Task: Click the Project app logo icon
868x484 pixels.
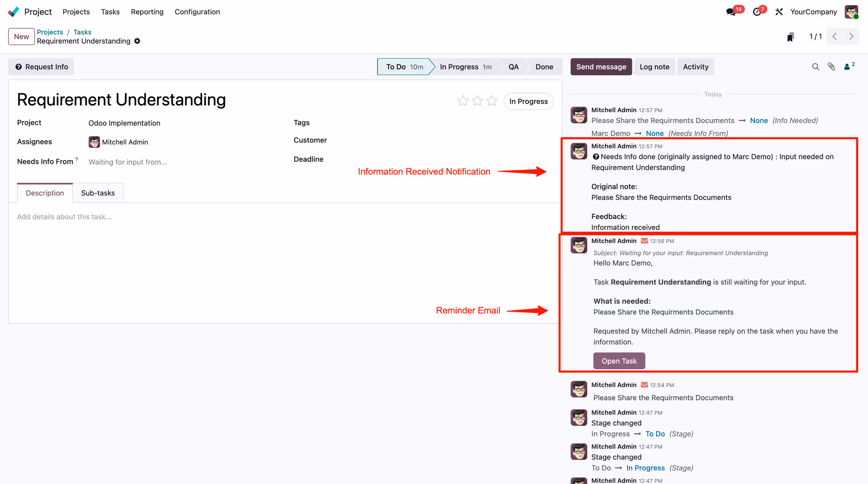Action: (14, 11)
